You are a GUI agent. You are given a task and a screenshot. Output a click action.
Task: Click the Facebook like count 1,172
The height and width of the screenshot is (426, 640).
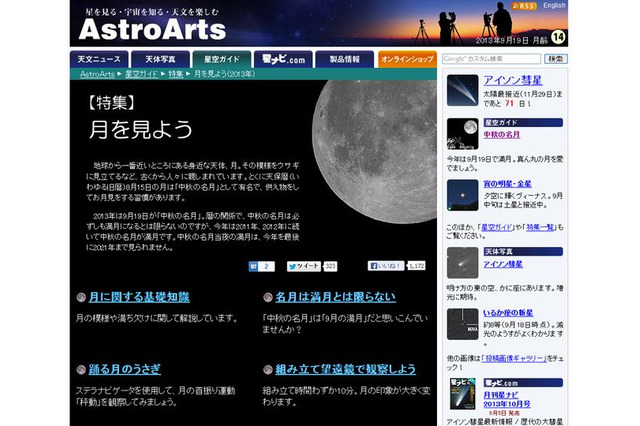point(416,266)
